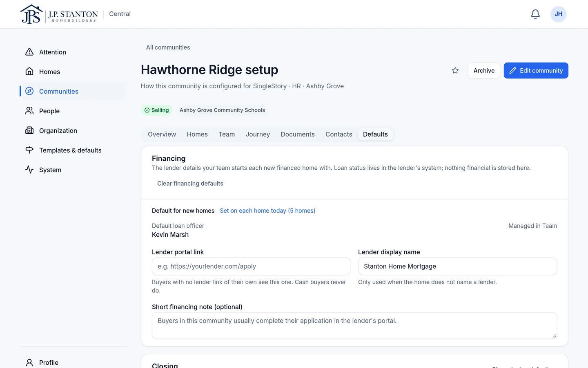Click the pencil icon on Edit community

[513, 71]
